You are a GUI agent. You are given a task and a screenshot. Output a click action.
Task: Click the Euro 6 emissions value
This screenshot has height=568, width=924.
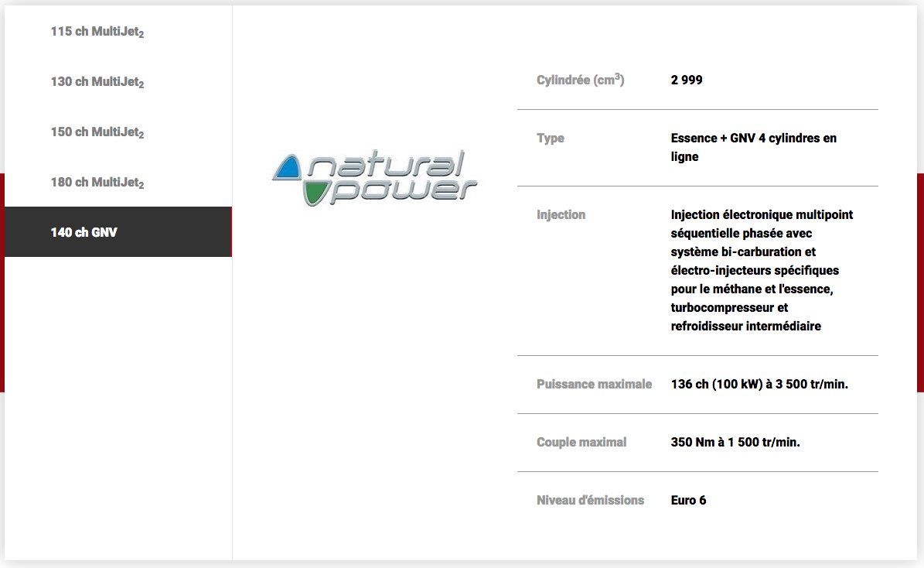click(688, 500)
